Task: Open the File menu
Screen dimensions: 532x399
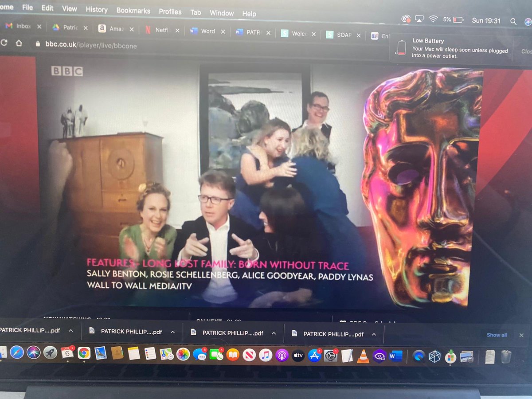Action: point(27,8)
